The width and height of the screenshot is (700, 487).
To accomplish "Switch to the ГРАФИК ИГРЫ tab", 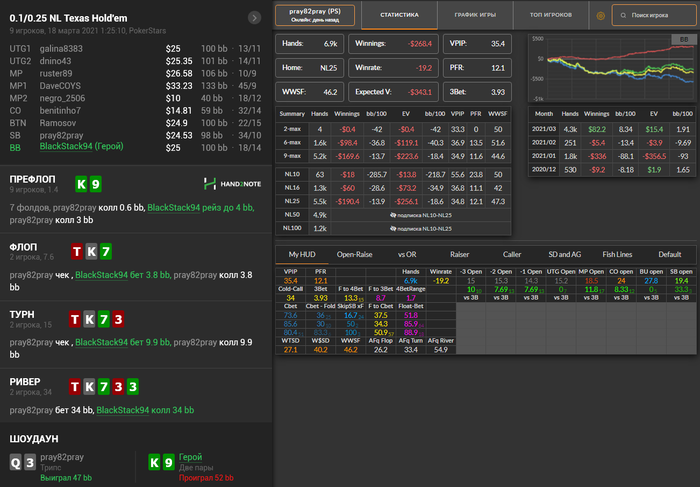I will [x=475, y=15].
